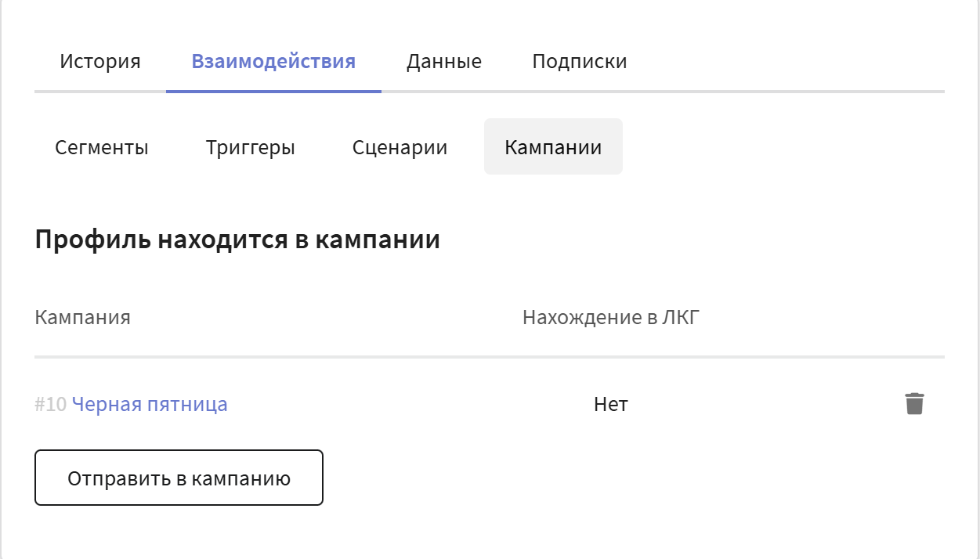This screenshot has width=980, height=559.
Task: Open the История tab
Action: coord(100,62)
